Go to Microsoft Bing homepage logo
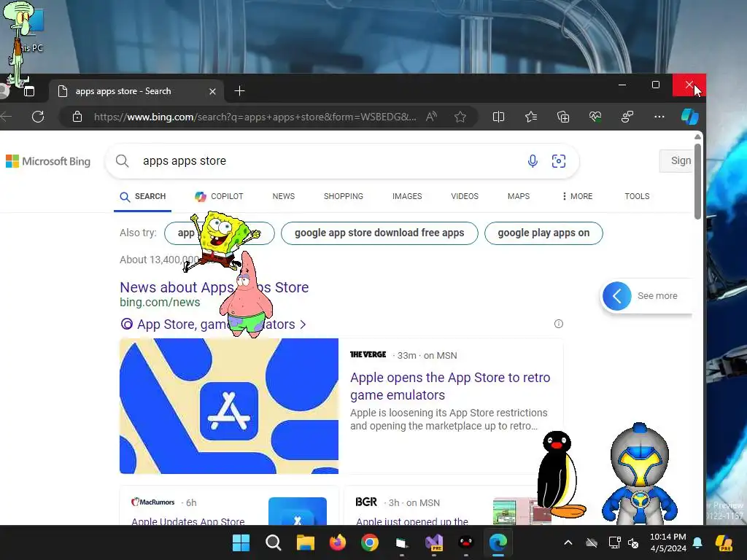The image size is (747, 560). point(48,161)
